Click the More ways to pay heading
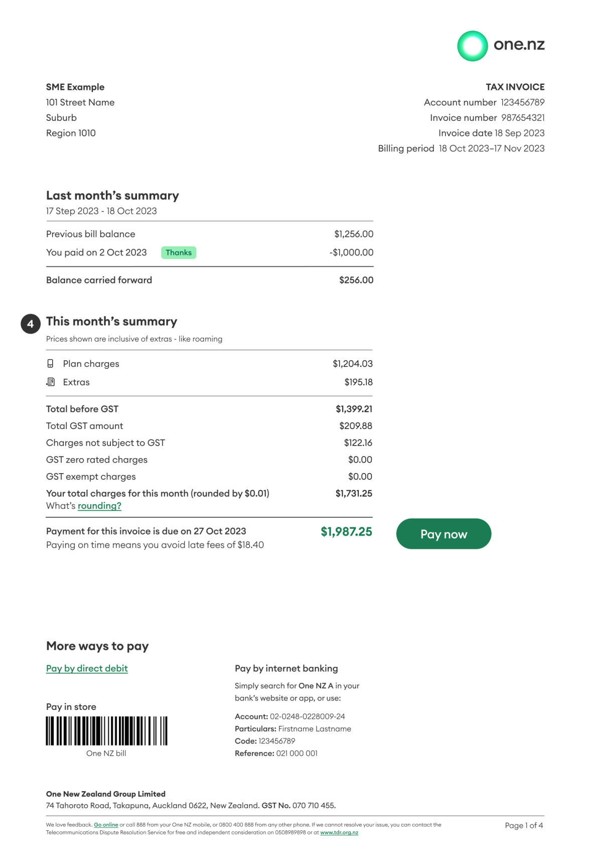 point(97,646)
